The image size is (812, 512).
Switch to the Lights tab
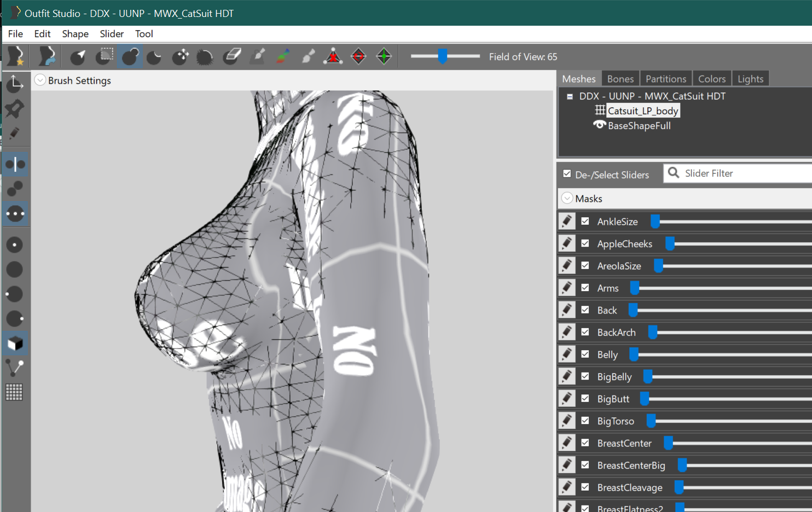click(751, 79)
